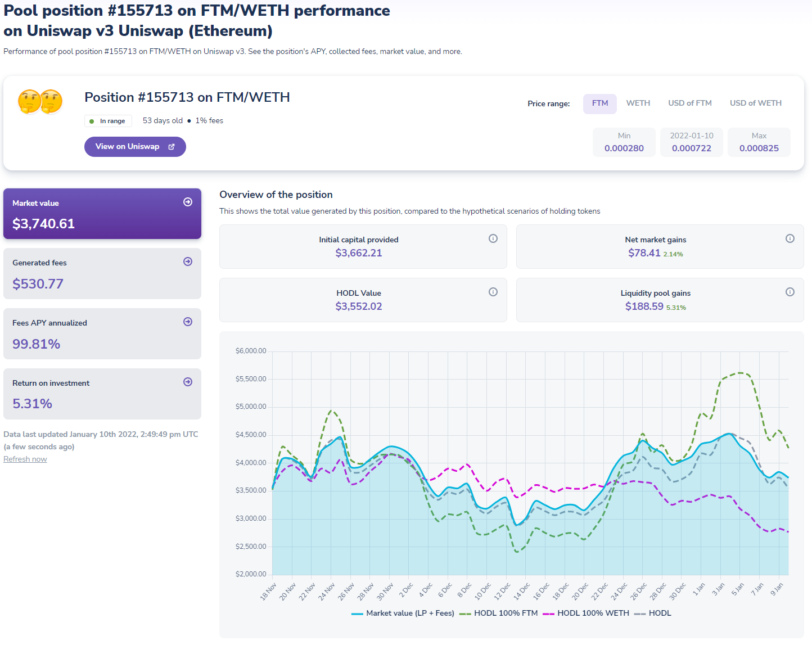Screen dimensions: 812x645
Task: Click the 2.14% net gains percentage
Action: (673, 254)
